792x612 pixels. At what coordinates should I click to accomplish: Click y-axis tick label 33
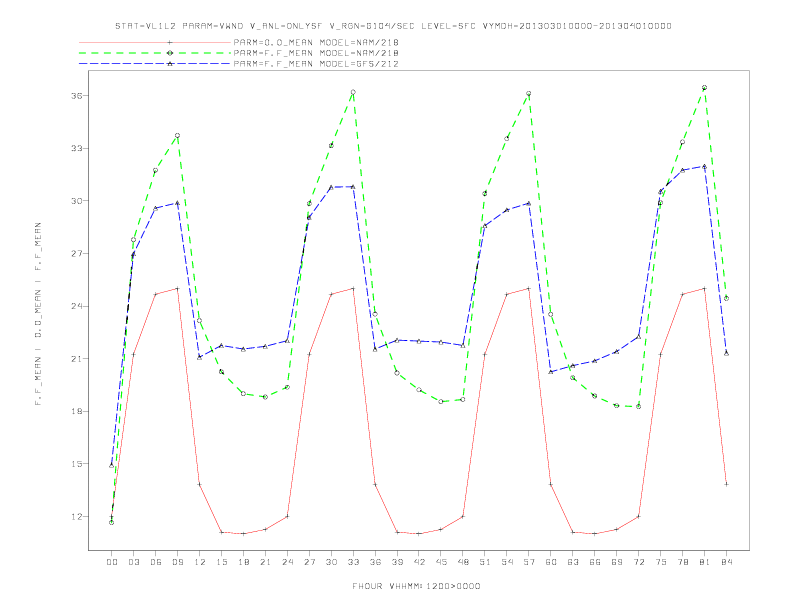(76, 148)
